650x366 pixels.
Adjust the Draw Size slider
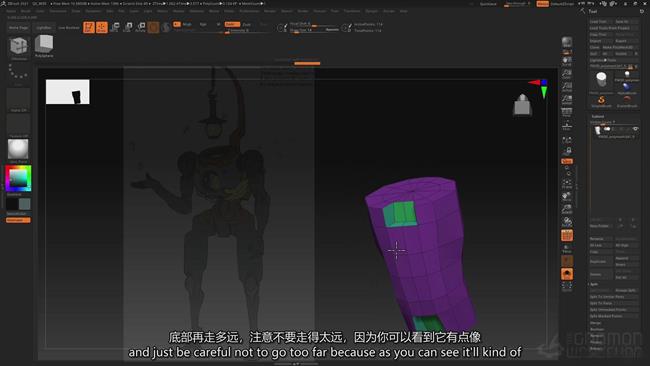point(314,30)
